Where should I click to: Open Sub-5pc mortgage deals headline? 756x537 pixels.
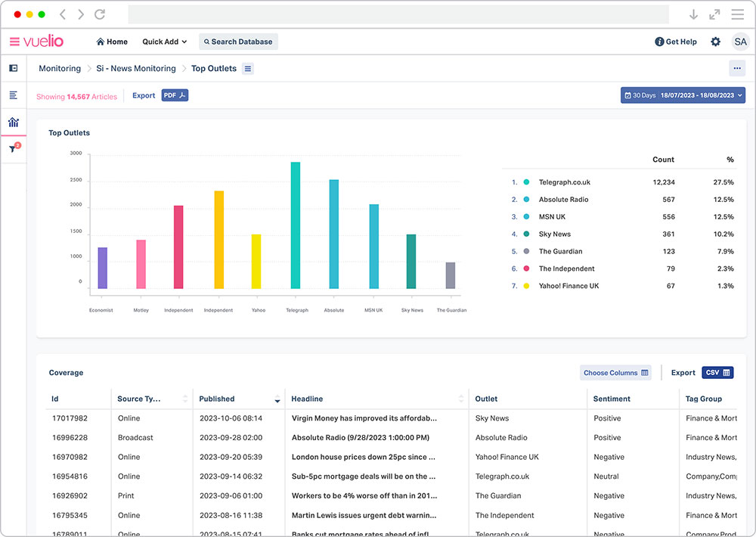(x=364, y=476)
